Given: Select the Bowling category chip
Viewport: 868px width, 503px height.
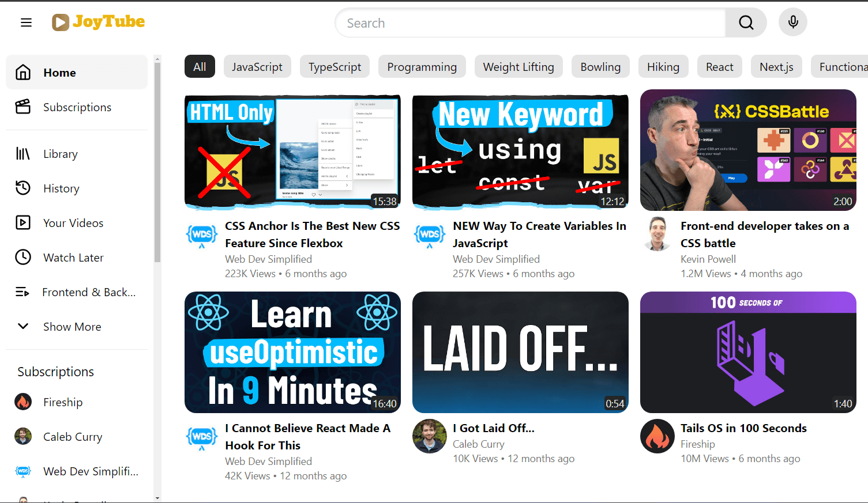Looking at the screenshot, I should coord(600,67).
